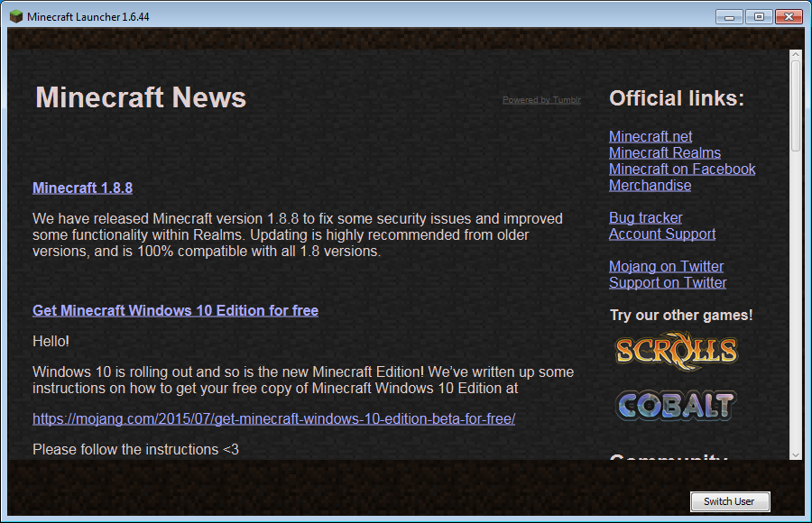812x523 pixels.
Task: Open the Account Support link
Action: click(x=662, y=234)
